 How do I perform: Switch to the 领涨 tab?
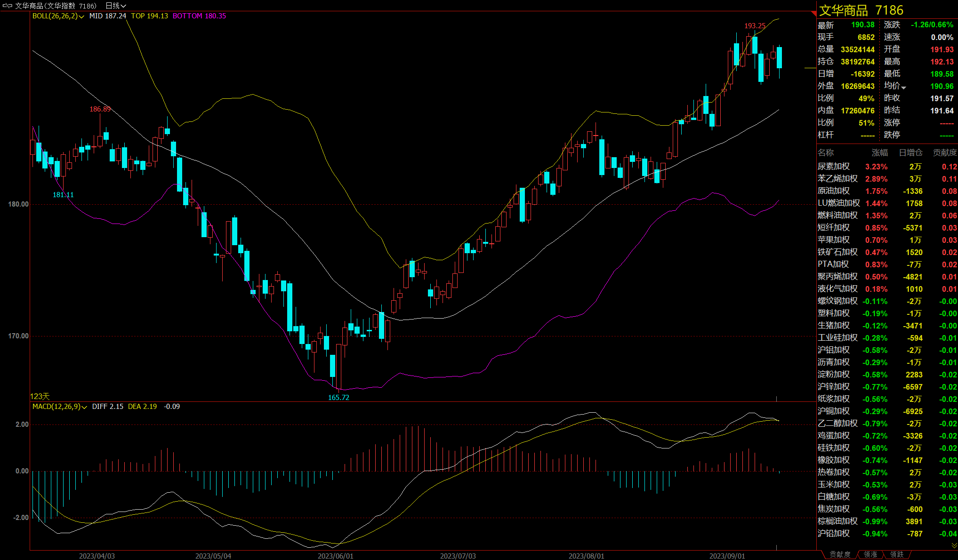(x=870, y=554)
